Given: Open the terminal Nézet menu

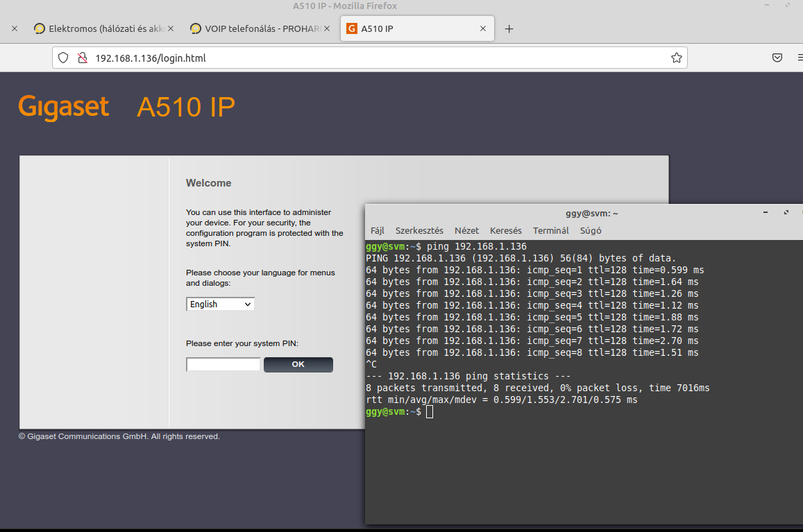Looking at the screenshot, I should [x=466, y=230].
